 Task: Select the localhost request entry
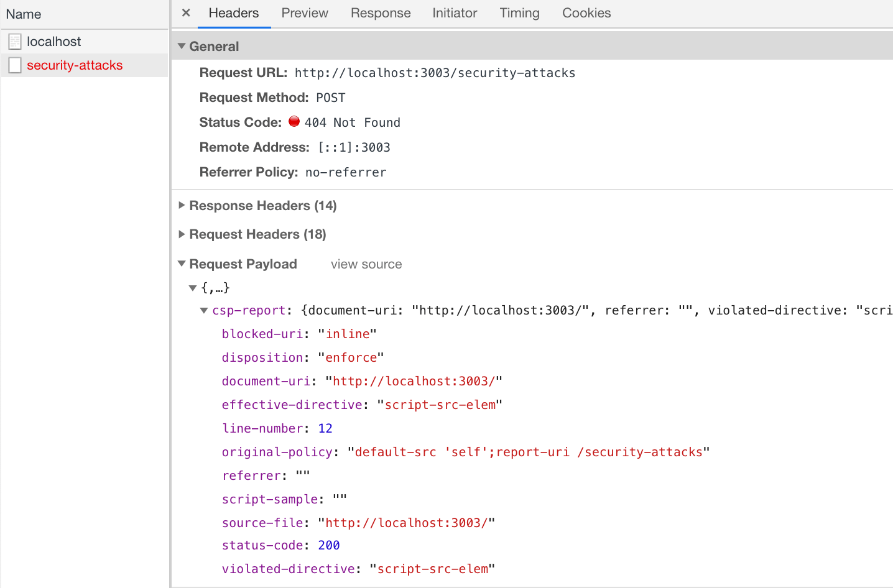pyautogui.click(x=55, y=41)
